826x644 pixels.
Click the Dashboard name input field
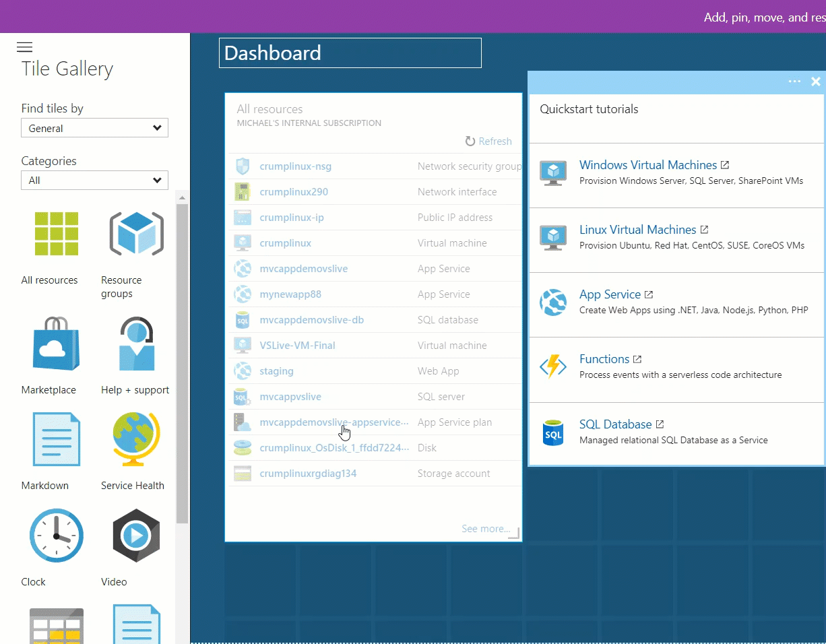(x=350, y=53)
